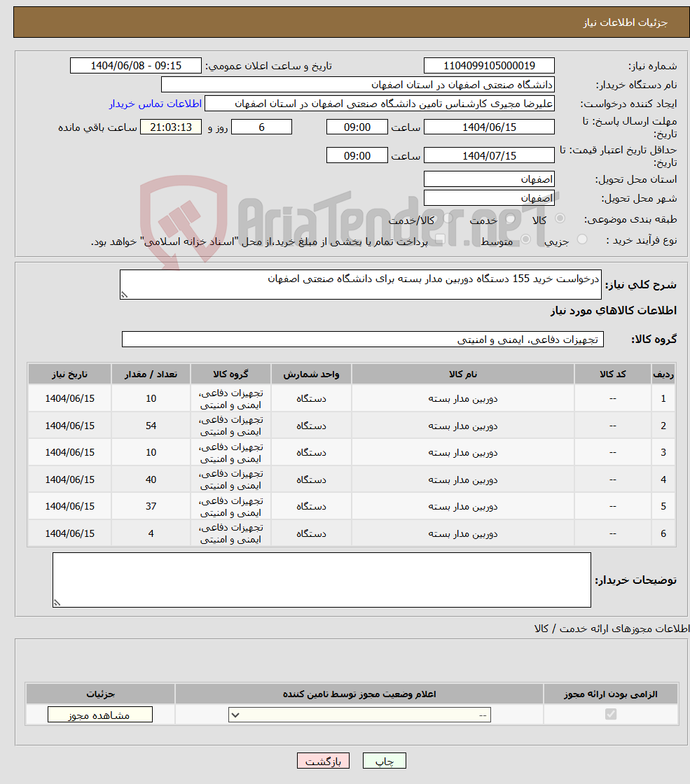
Task: Open the اعلام وضعیت مجوز dropdown
Action: click(236, 715)
